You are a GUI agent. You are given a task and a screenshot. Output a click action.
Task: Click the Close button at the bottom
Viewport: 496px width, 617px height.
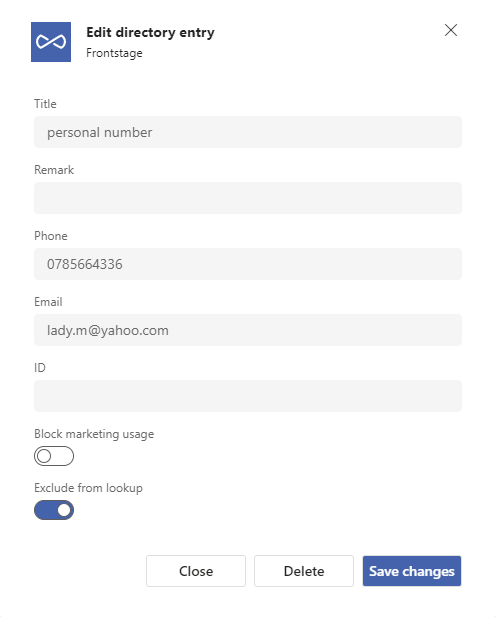point(196,571)
